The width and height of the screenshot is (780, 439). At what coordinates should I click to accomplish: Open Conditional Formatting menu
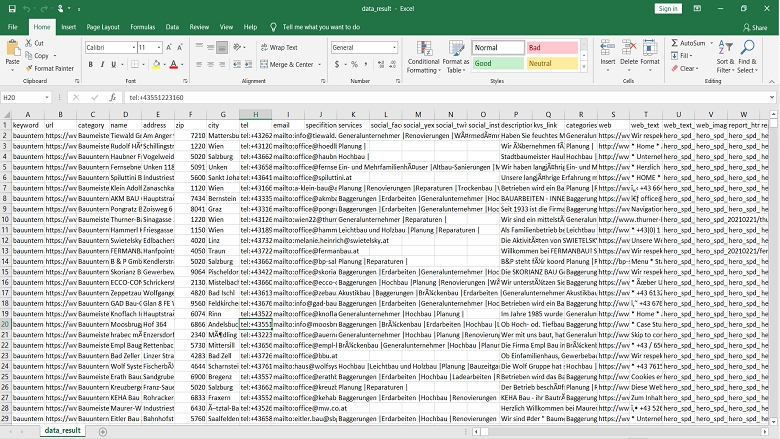[423, 57]
